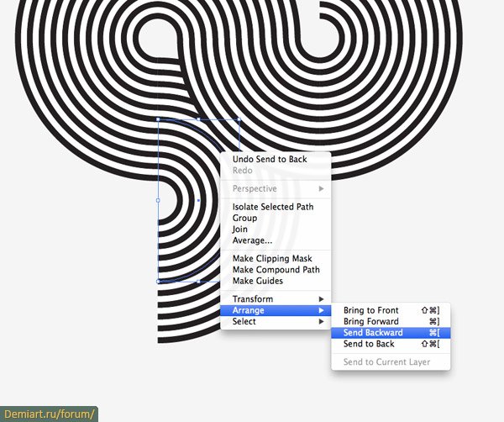Open the Arrange submenu

[x=276, y=310]
